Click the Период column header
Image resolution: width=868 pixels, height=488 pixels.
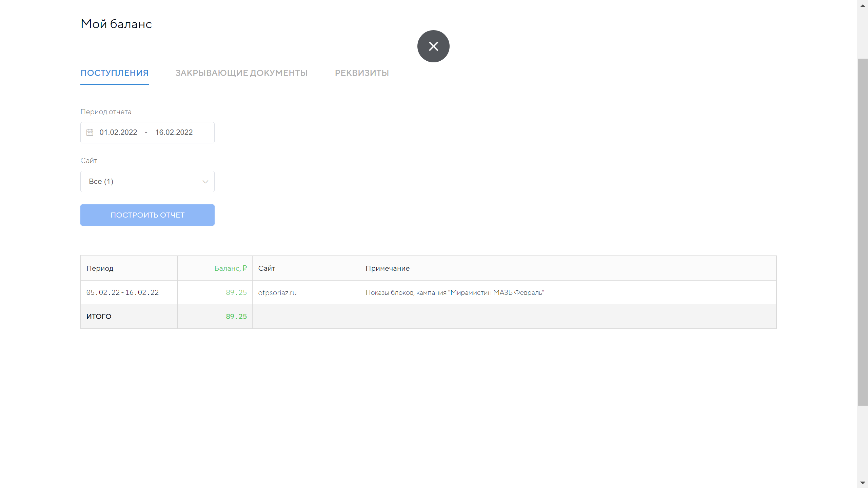click(x=100, y=268)
